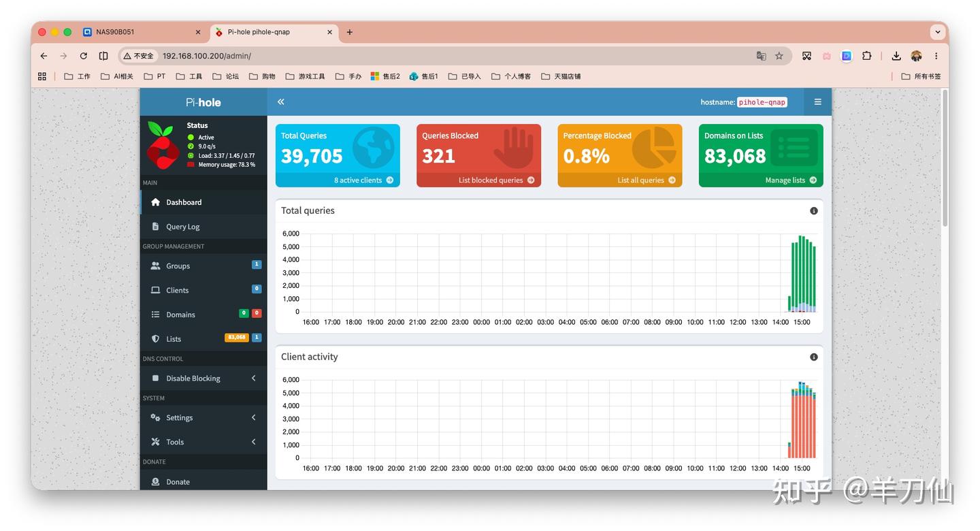Click the gears icon beside Settings

click(155, 418)
